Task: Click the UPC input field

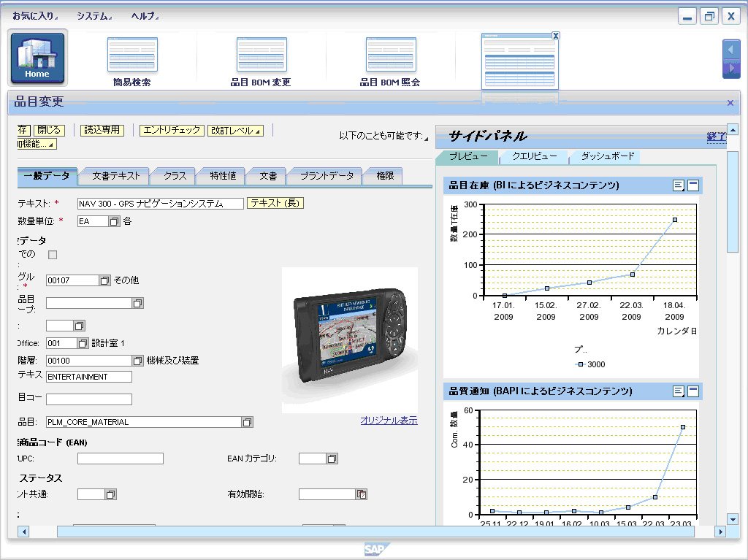Action: tap(121, 459)
